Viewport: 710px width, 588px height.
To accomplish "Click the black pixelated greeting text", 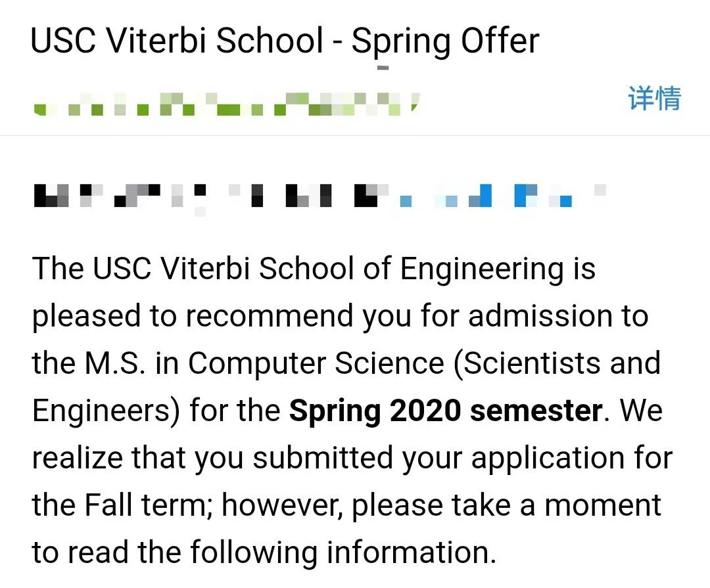I will pos(210,196).
